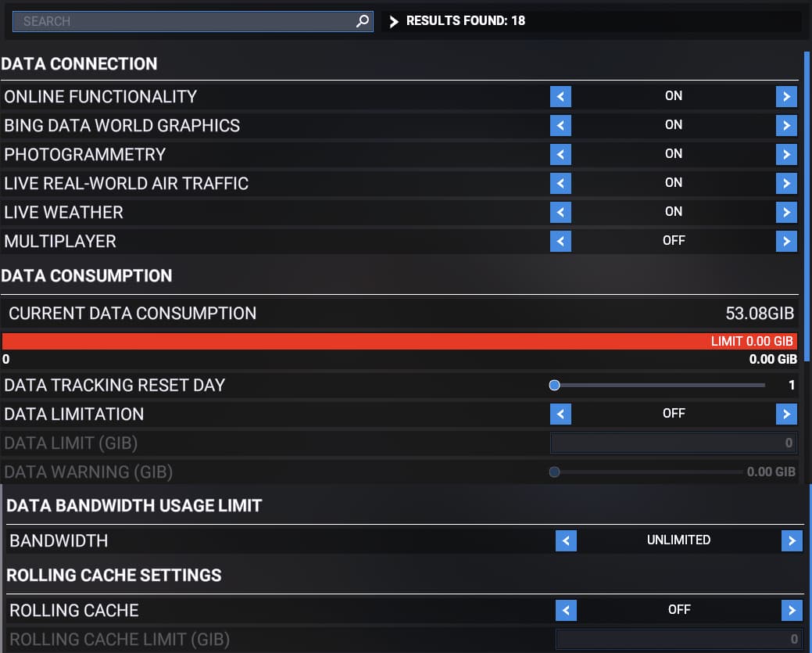
Task: Select the Live Weather setting row label
Action: coord(64,212)
